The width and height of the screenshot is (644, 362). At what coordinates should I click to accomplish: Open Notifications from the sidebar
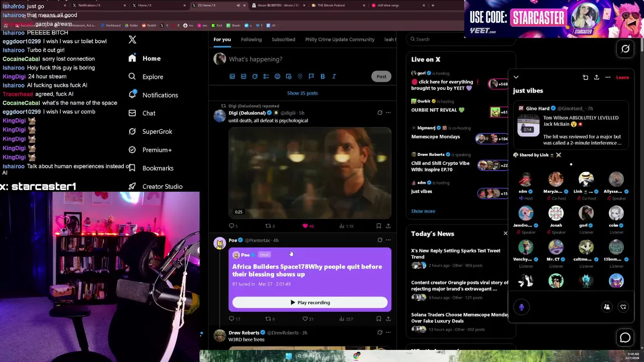click(153, 95)
